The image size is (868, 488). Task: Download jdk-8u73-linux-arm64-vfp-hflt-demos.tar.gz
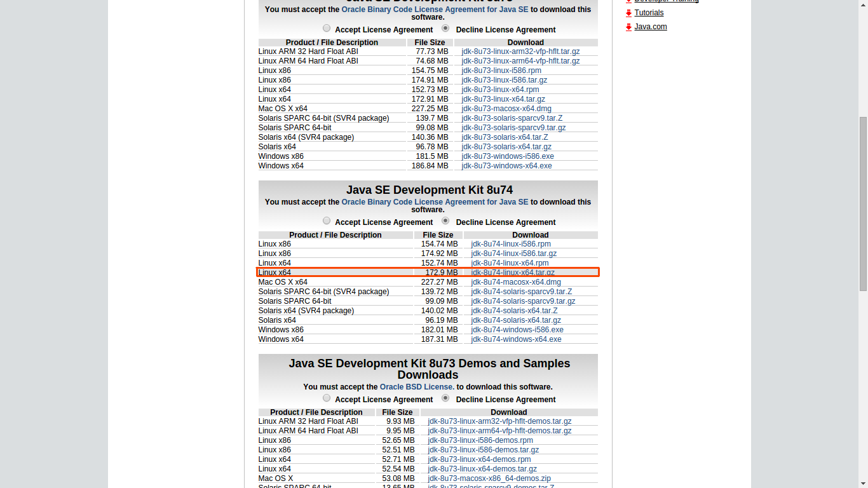[499, 431]
